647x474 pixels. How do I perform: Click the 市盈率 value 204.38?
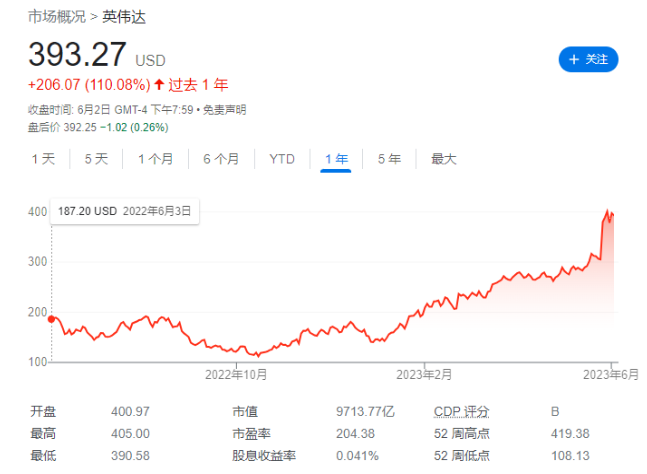(355, 434)
